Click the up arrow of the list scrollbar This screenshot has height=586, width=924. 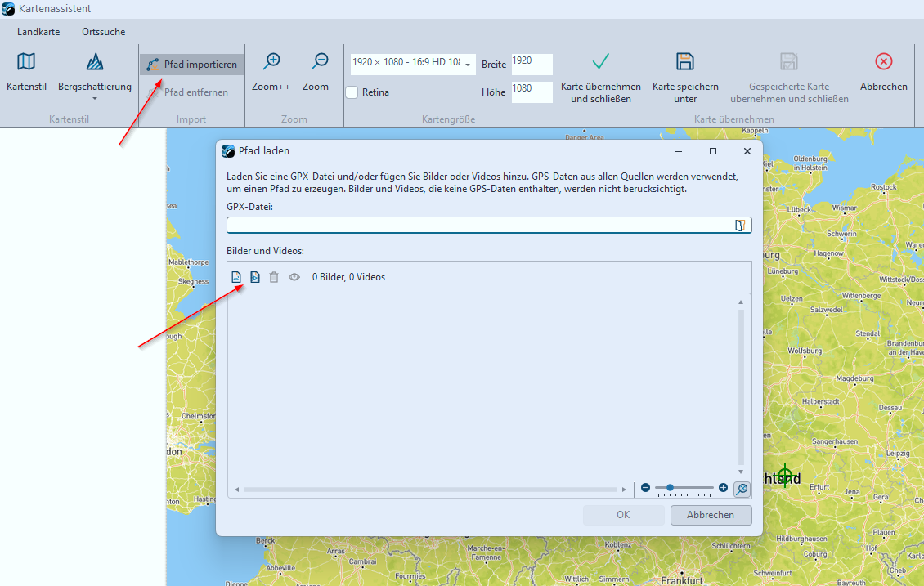(x=741, y=302)
